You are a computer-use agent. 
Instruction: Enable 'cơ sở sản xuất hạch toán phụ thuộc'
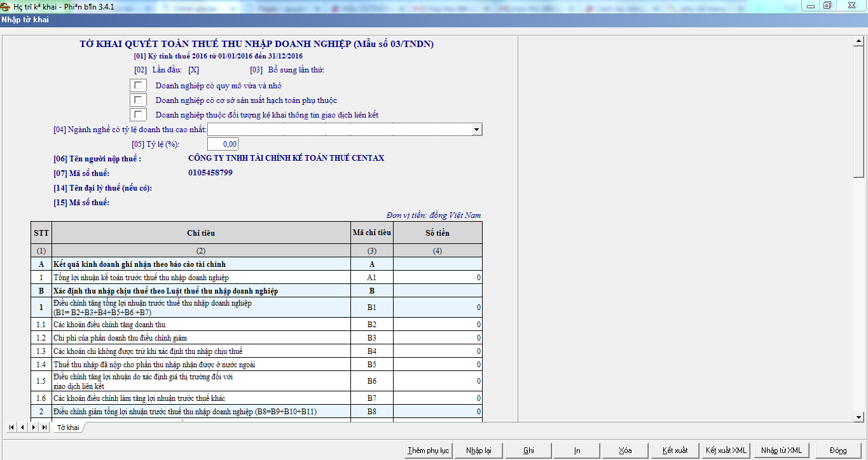tap(138, 100)
